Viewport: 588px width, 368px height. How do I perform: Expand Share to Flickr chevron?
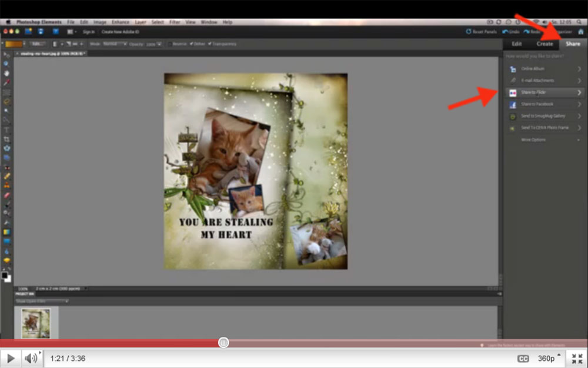pyautogui.click(x=579, y=93)
